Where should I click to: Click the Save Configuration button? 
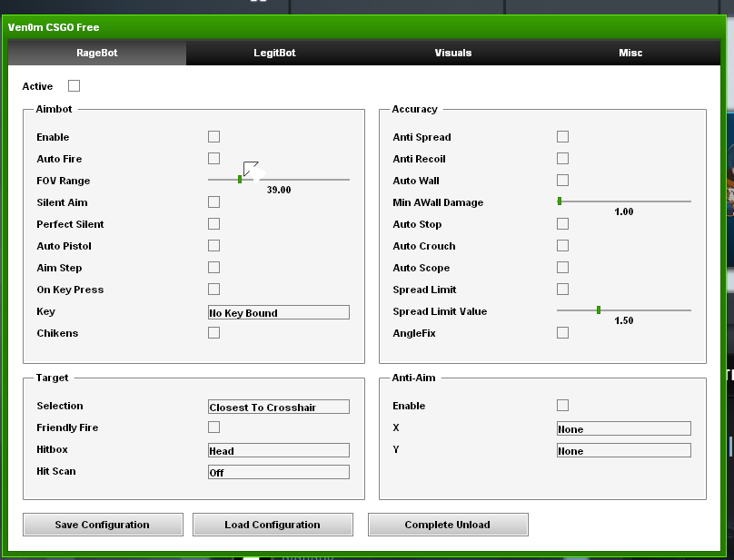pos(103,525)
